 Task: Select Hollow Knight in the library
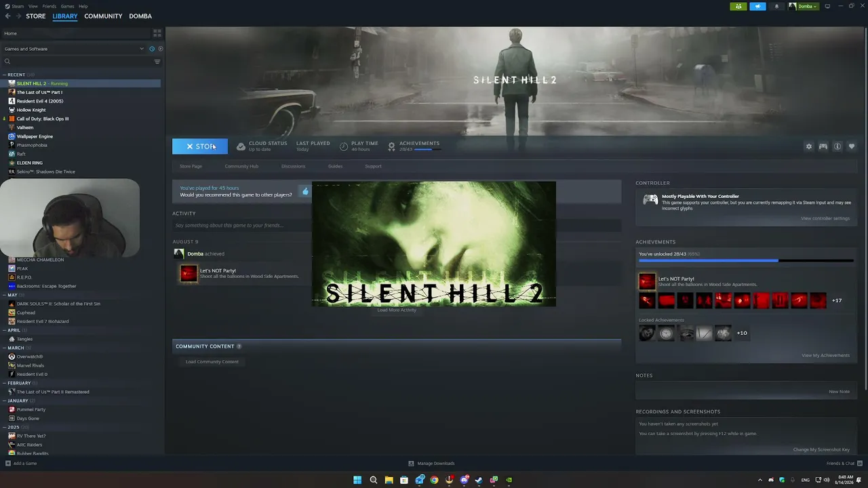coord(31,110)
